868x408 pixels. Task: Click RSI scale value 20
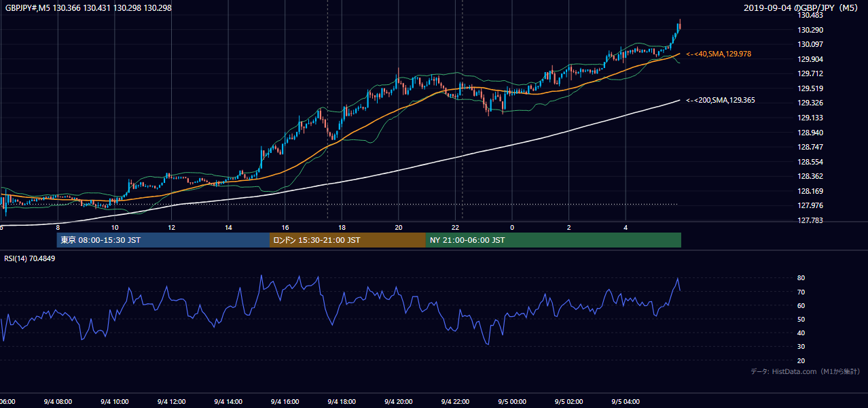tap(801, 360)
